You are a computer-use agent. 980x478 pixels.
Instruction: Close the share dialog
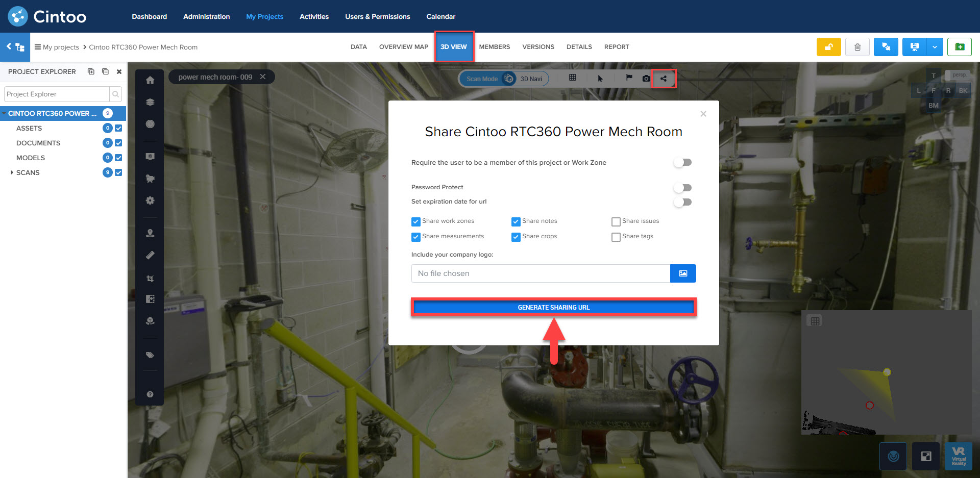[x=703, y=114]
